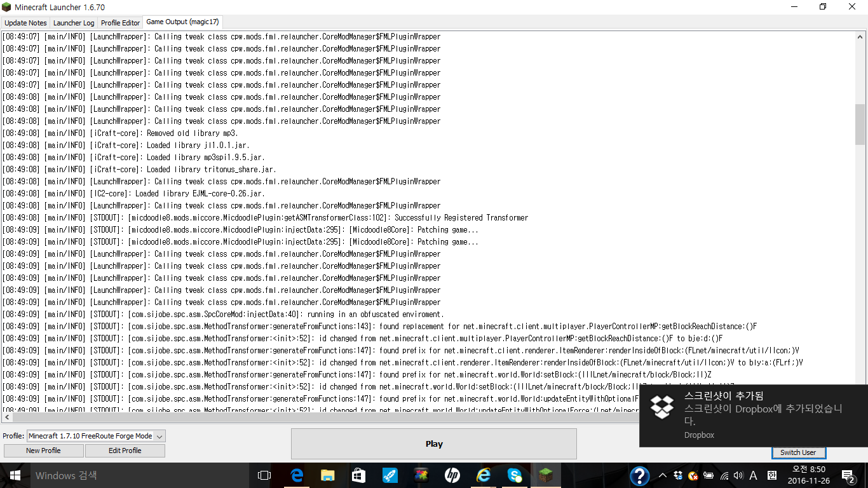
Task: Click the vertical scrollbar up arrow
Action: point(860,36)
